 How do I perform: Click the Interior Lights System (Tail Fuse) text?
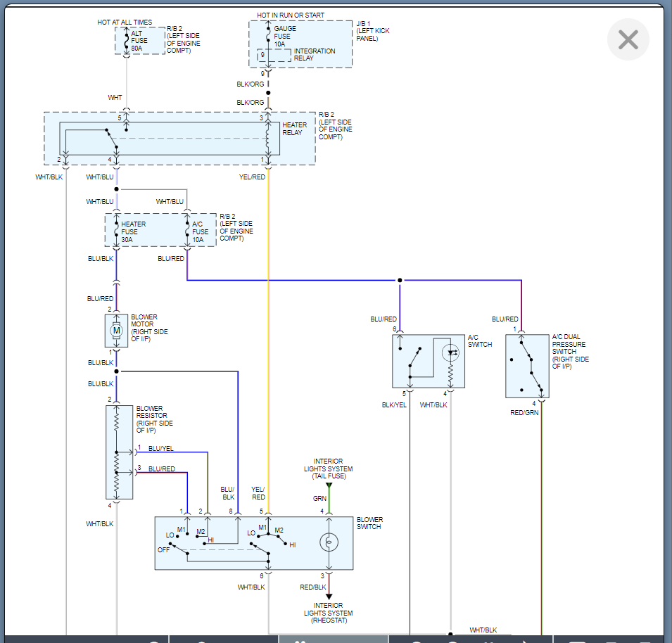pyautogui.click(x=328, y=469)
